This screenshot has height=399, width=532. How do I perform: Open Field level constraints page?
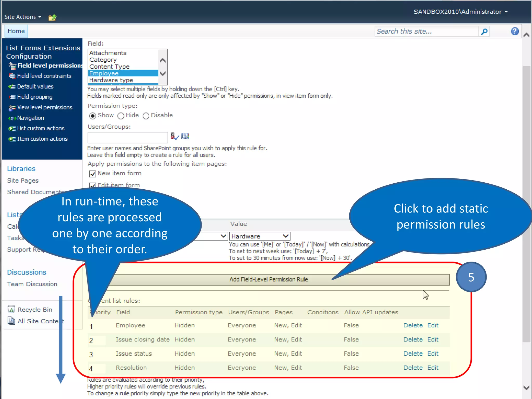tap(44, 76)
